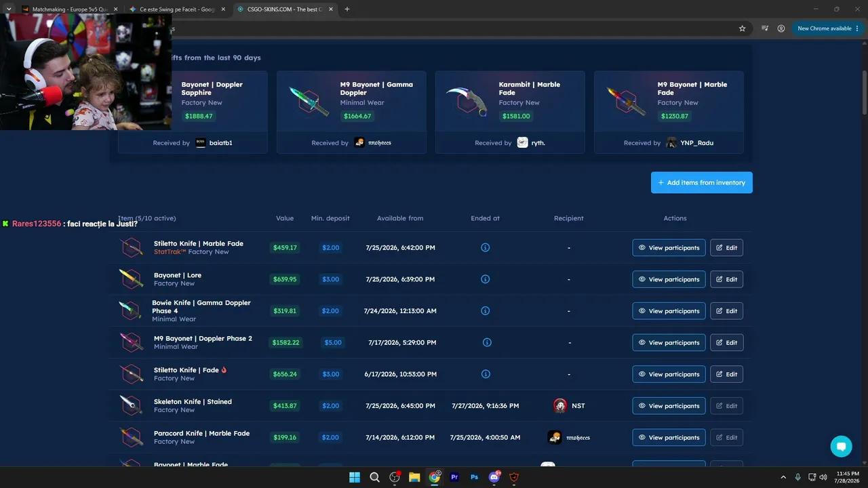Open YNP_Radu recipient profile

(690, 143)
